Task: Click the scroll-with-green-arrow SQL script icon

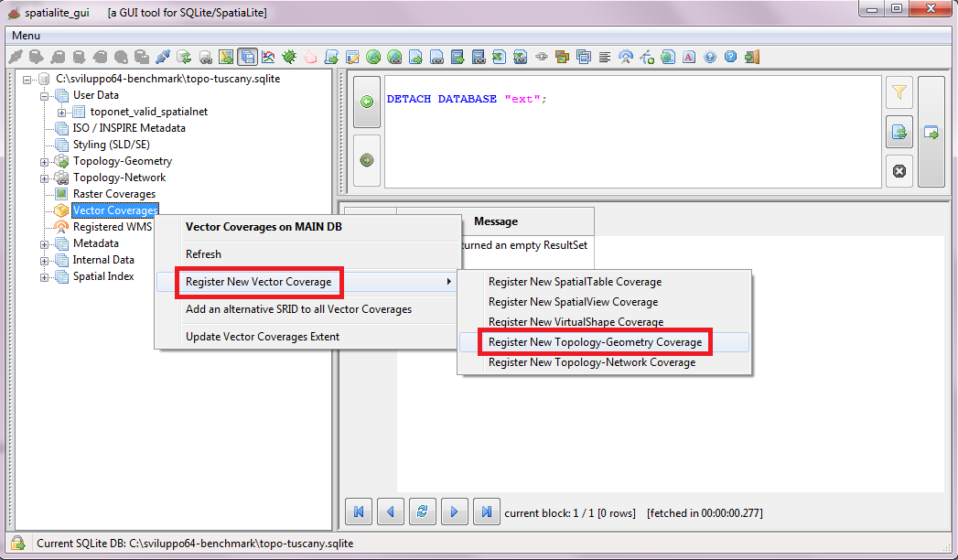Action: [x=331, y=58]
